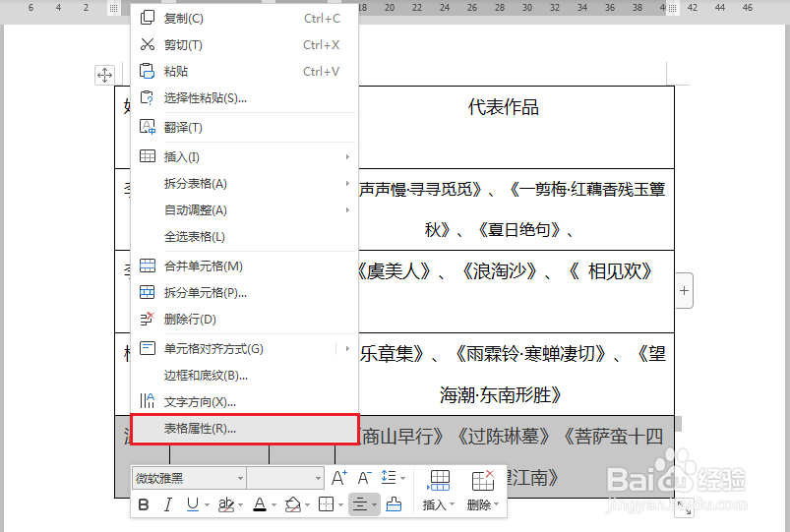The image size is (790, 532).
Task: Toggle Bold in the mini toolbar
Action: pos(144,504)
